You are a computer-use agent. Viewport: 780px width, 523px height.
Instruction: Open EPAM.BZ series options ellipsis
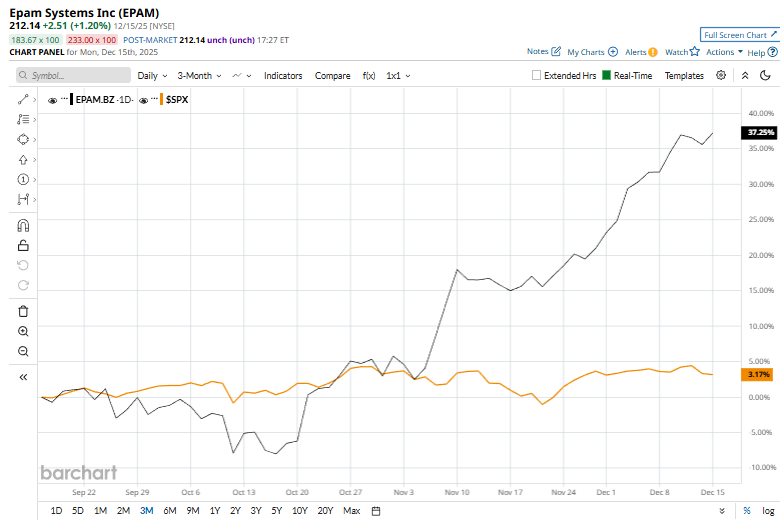point(64,99)
